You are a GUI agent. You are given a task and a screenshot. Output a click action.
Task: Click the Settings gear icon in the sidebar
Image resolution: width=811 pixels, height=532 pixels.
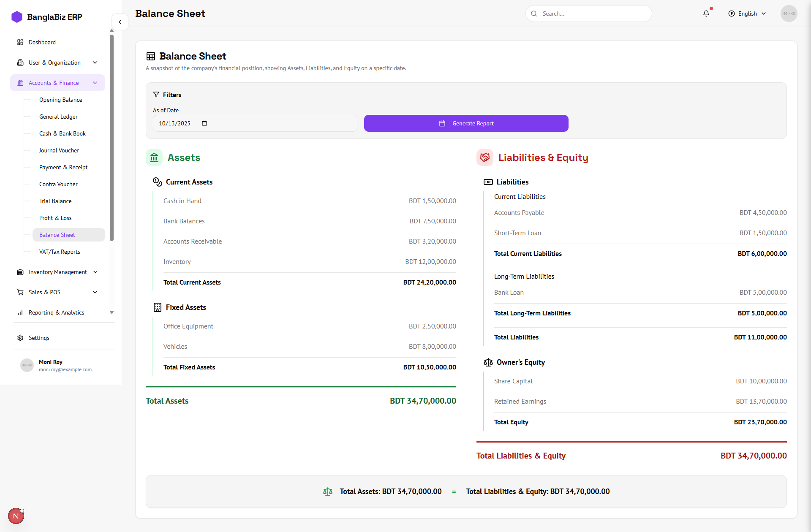(20, 338)
